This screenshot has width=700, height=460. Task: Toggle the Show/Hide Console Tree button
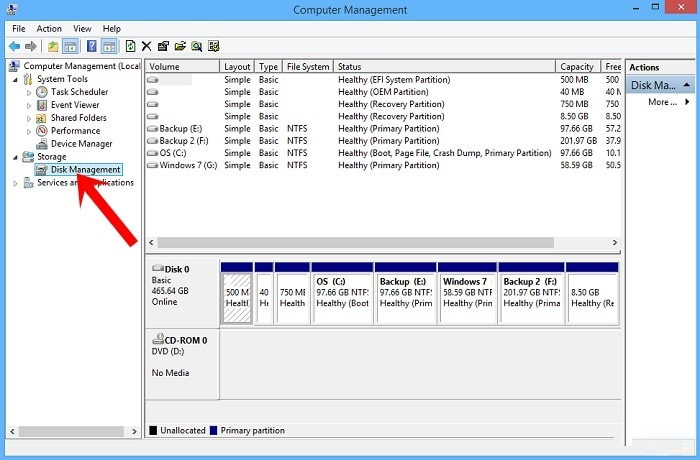[71, 46]
